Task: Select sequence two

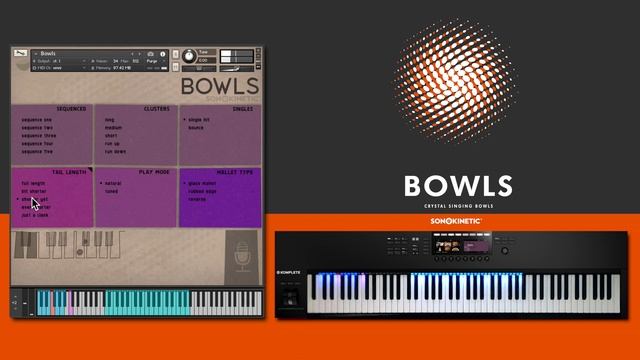Action: pyautogui.click(x=37, y=128)
